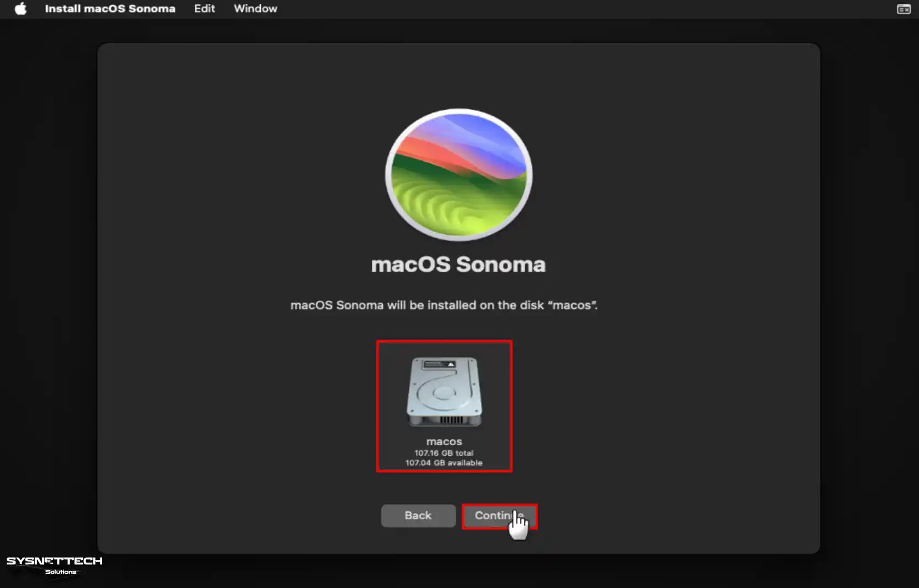The image size is (919, 588).
Task: Click the installation disk confirmation message
Action: 444,305
